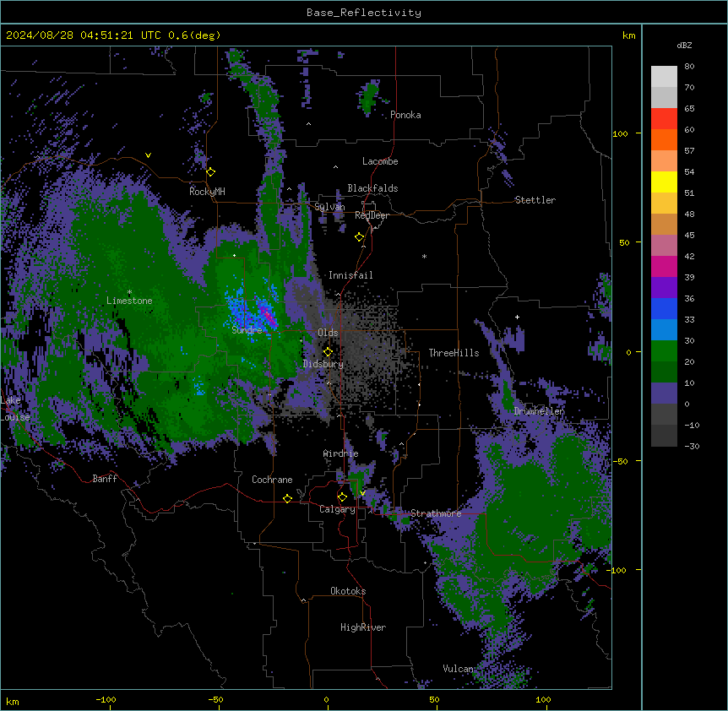Click the yellow station marker above Calgary label
The image size is (728, 711).
[x=342, y=497]
